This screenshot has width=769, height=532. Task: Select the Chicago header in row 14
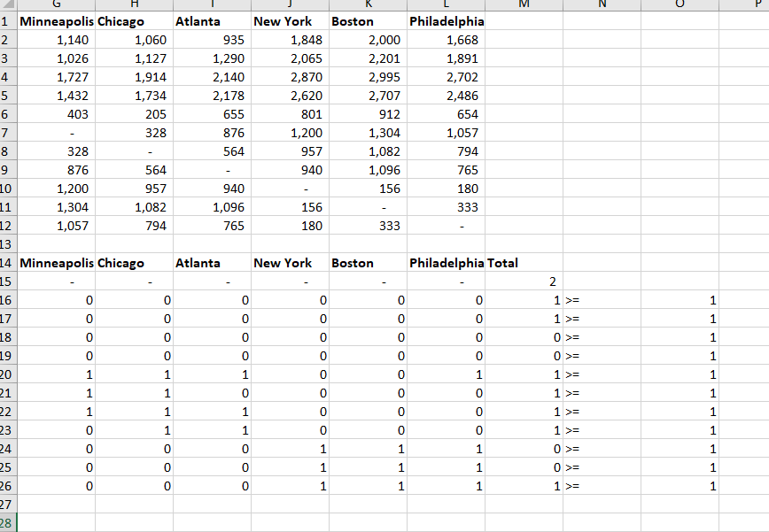(134, 263)
